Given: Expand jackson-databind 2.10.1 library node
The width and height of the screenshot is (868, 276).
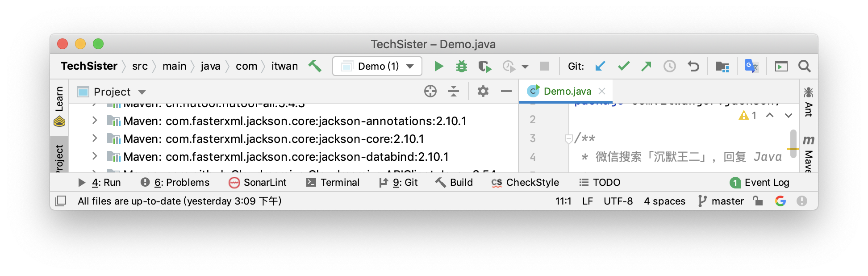Looking at the screenshot, I should 95,156.
